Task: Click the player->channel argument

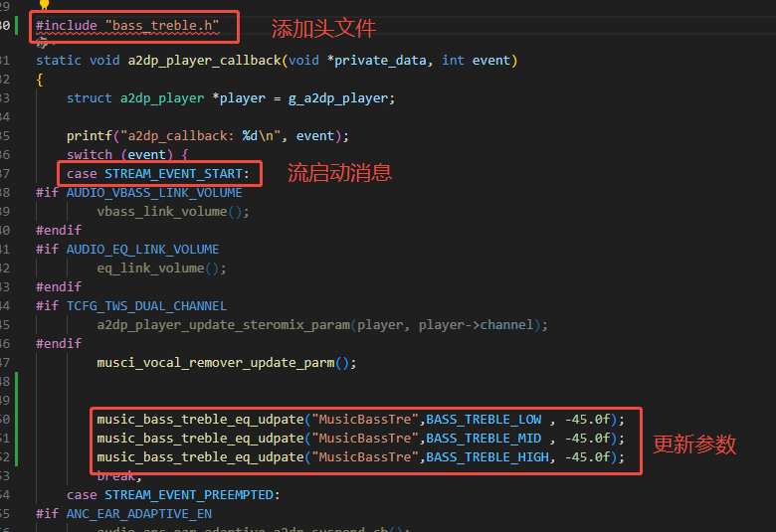Action: coord(477,325)
